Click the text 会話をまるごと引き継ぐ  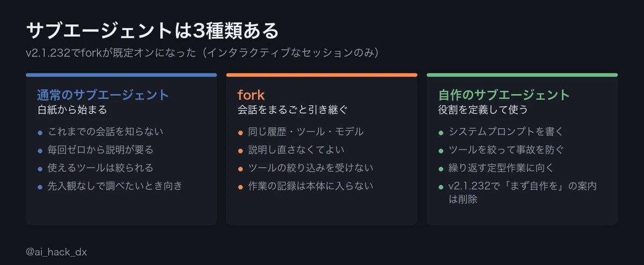point(293,110)
